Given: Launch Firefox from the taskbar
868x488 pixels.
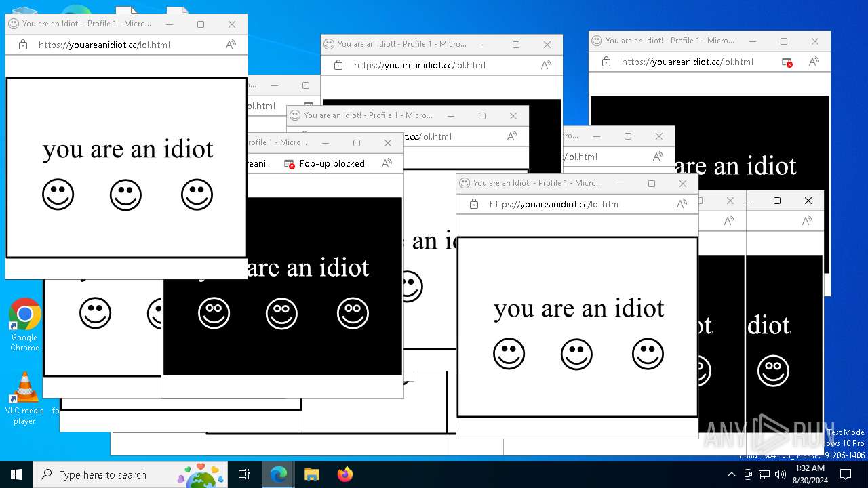Looking at the screenshot, I should (x=344, y=474).
